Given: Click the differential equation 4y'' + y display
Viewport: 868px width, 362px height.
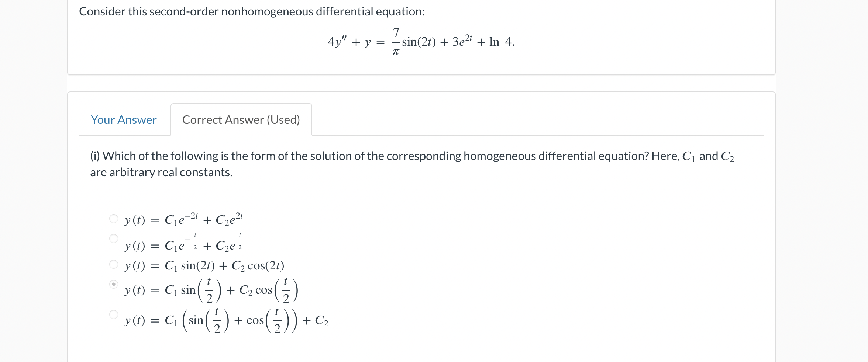Looking at the screenshot, I should coord(421,42).
